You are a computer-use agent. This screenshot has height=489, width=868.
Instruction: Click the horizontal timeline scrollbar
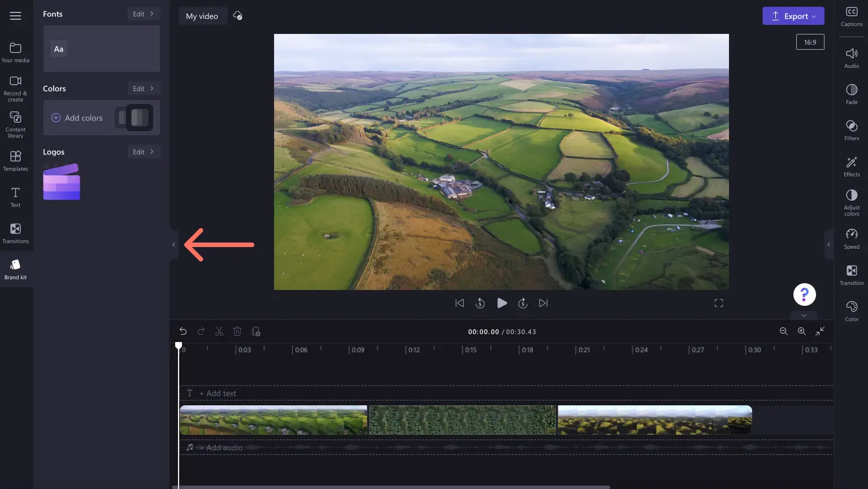pos(391,487)
